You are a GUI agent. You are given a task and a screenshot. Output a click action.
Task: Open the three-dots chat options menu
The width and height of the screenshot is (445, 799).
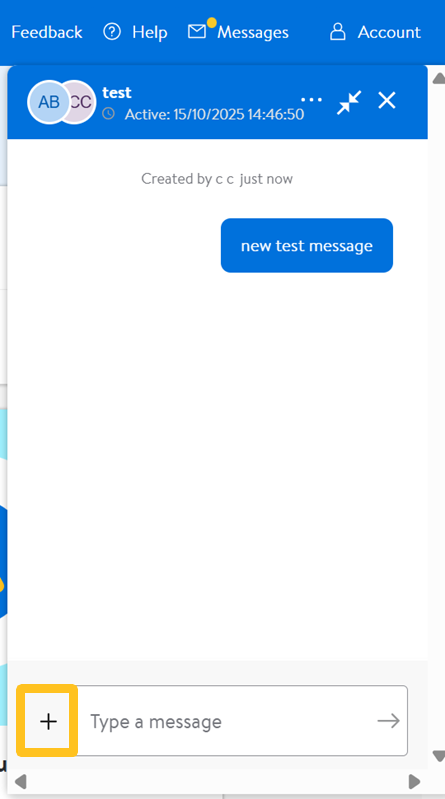(311, 100)
